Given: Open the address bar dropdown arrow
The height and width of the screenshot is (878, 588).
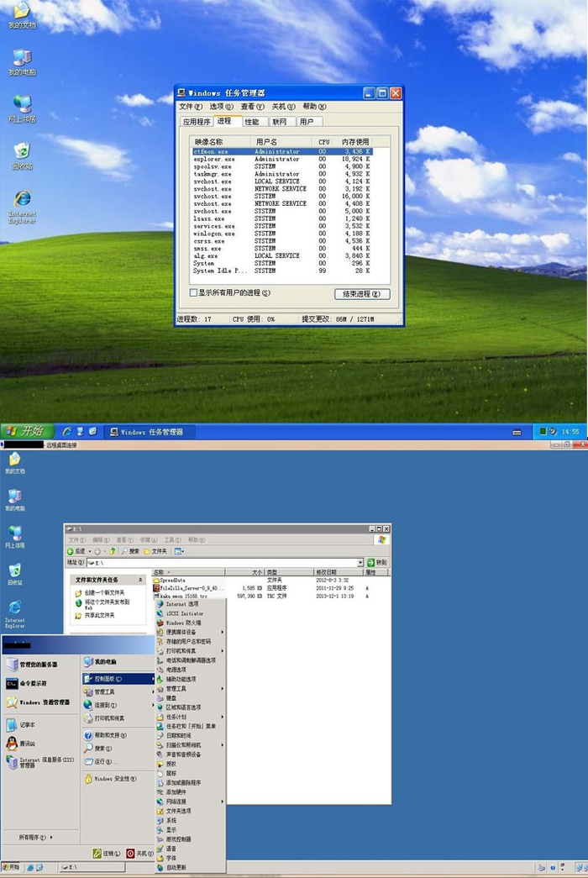Looking at the screenshot, I should coord(360,562).
